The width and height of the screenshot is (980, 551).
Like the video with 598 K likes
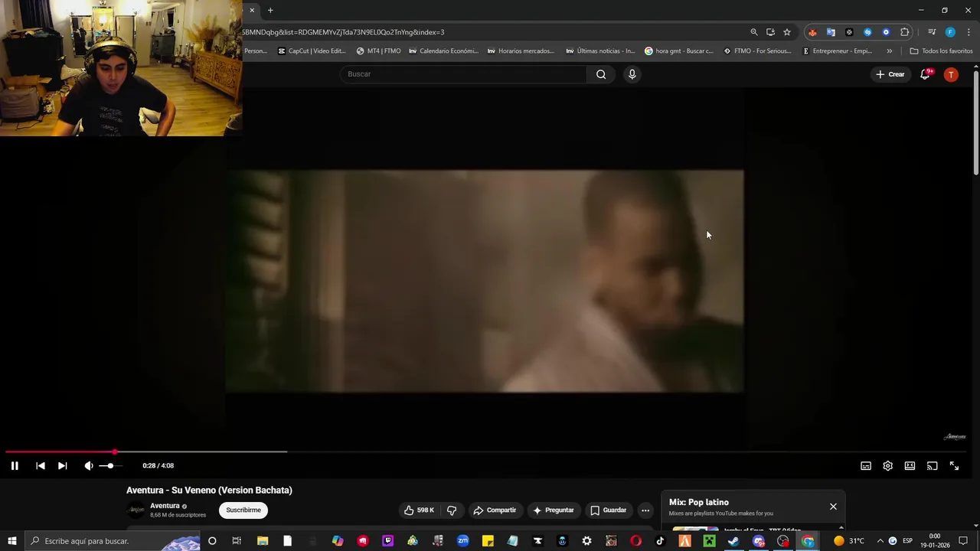(419, 510)
